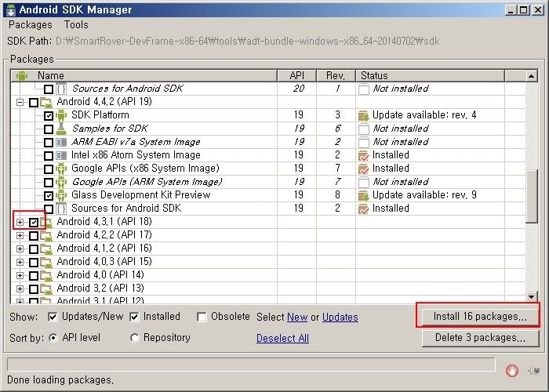Click the Android 3.2 (API 13) folder icon

tap(46, 289)
